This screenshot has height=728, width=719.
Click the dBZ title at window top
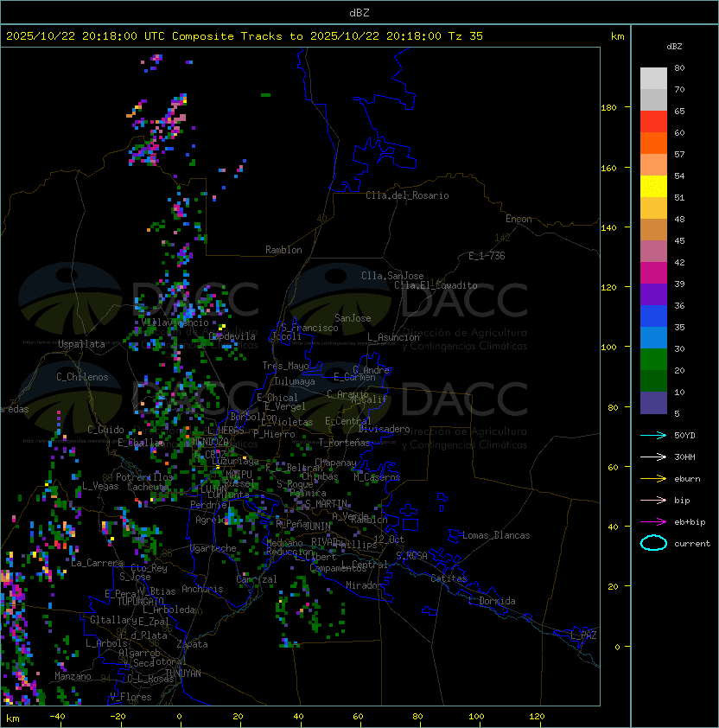pyautogui.click(x=359, y=12)
